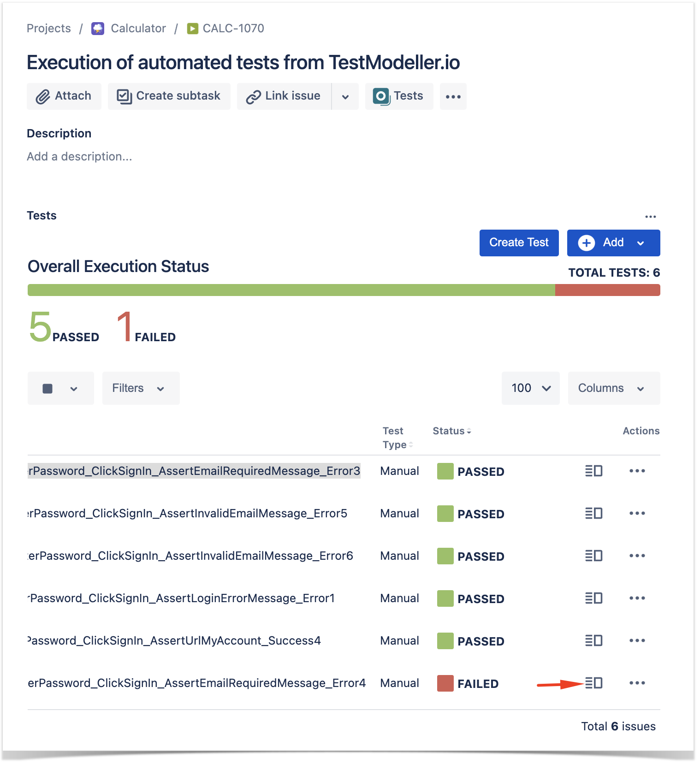
Task: Sort by the Status column header
Action: pos(452,431)
